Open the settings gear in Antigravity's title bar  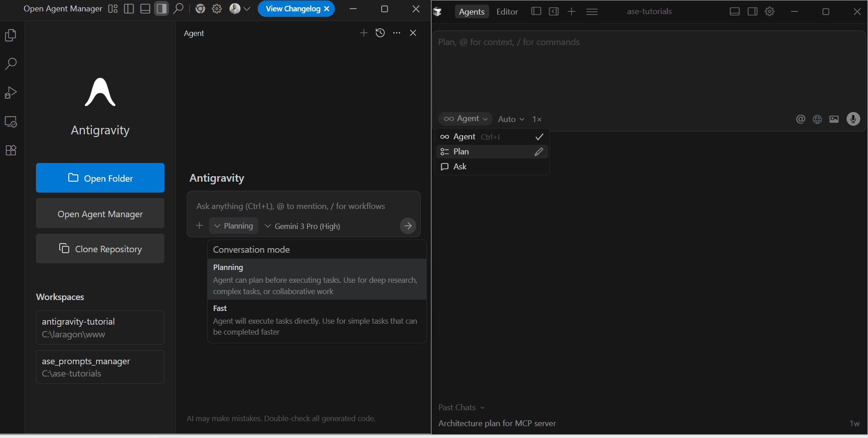(x=217, y=9)
